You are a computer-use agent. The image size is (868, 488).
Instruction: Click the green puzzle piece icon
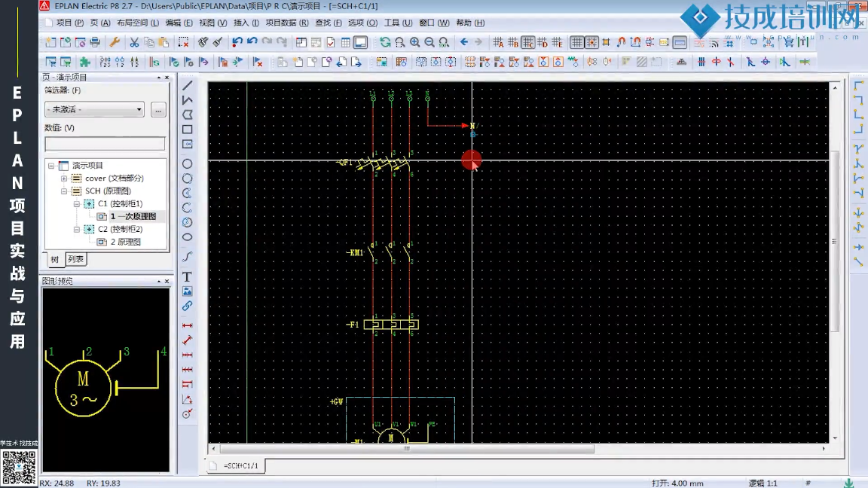84,62
